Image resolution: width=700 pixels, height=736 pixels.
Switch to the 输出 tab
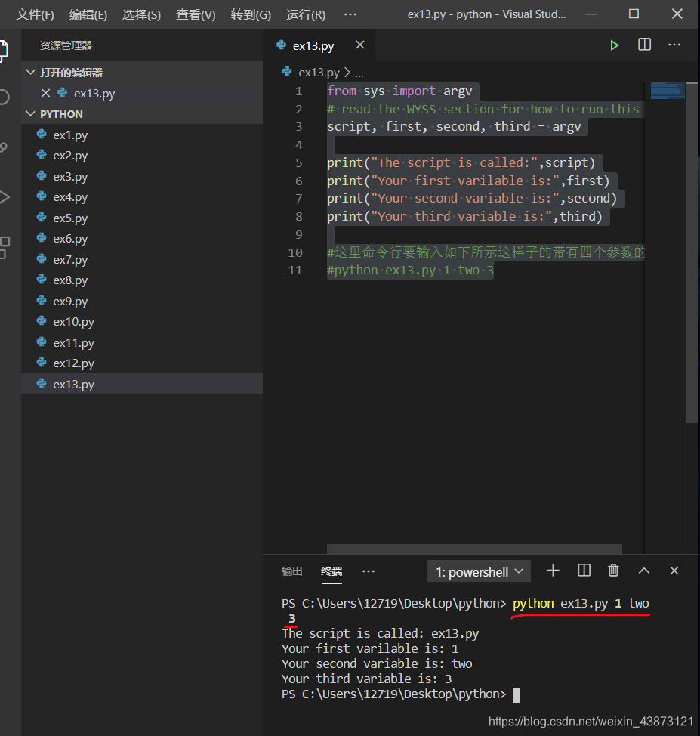point(291,571)
